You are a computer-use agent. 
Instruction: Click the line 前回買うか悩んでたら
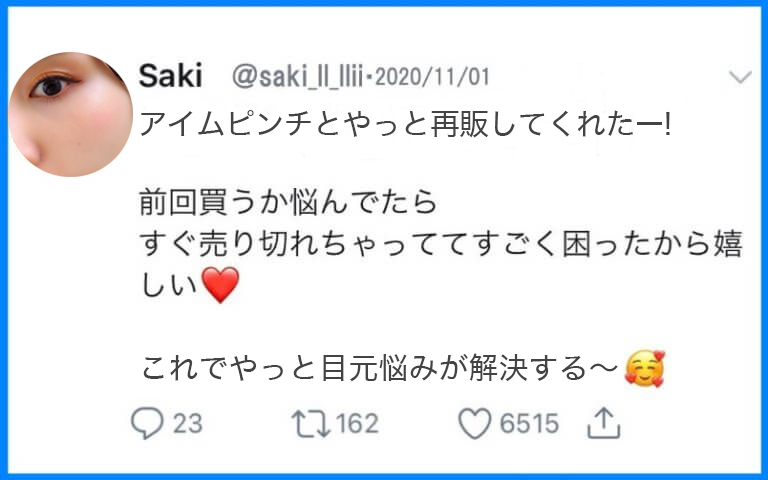[x=288, y=206]
